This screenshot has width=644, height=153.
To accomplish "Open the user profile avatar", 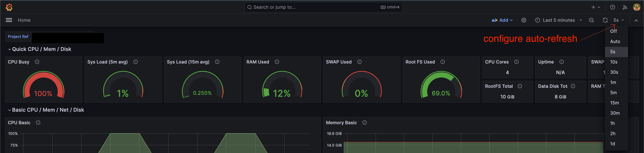I will coord(637,7).
